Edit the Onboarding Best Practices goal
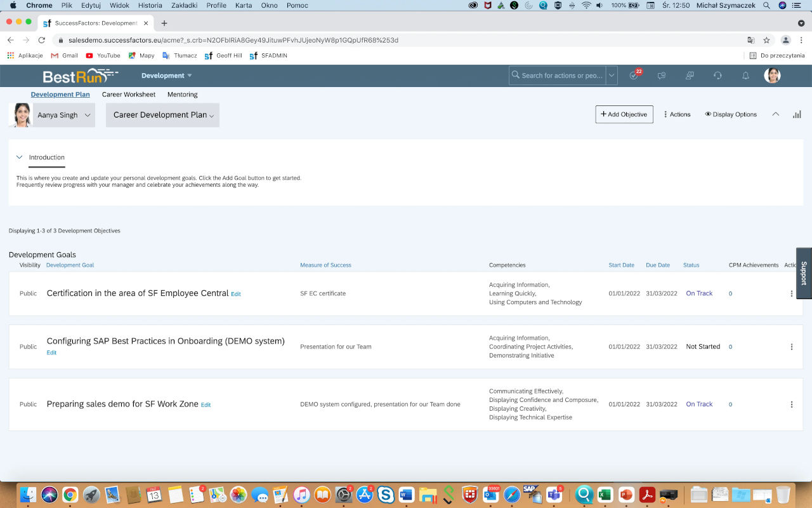The width and height of the screenshot is (812, 508). coord(51,352)
